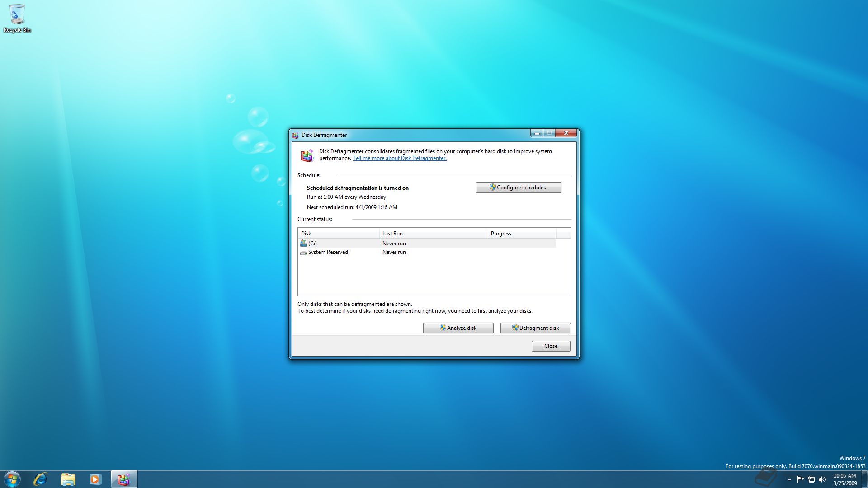868x488 pixels.
Task: Click the Close button in the dialog
Action: point(551,346)
